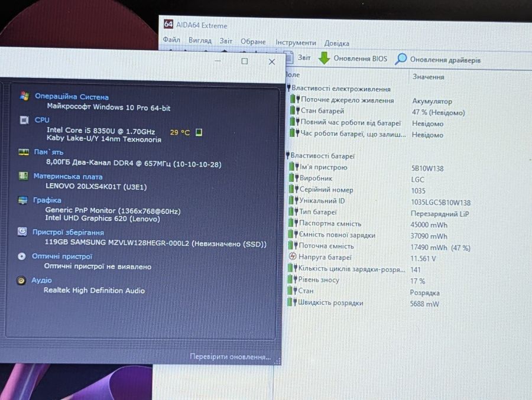Click battery icon next to Паспортна ємність
Screen dimensions: 532x400
[293, 223]
